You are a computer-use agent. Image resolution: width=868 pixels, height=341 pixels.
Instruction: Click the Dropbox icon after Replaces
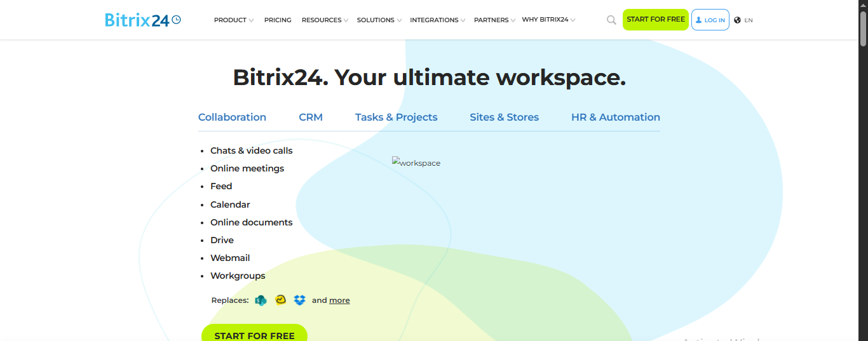pos(300,300)
